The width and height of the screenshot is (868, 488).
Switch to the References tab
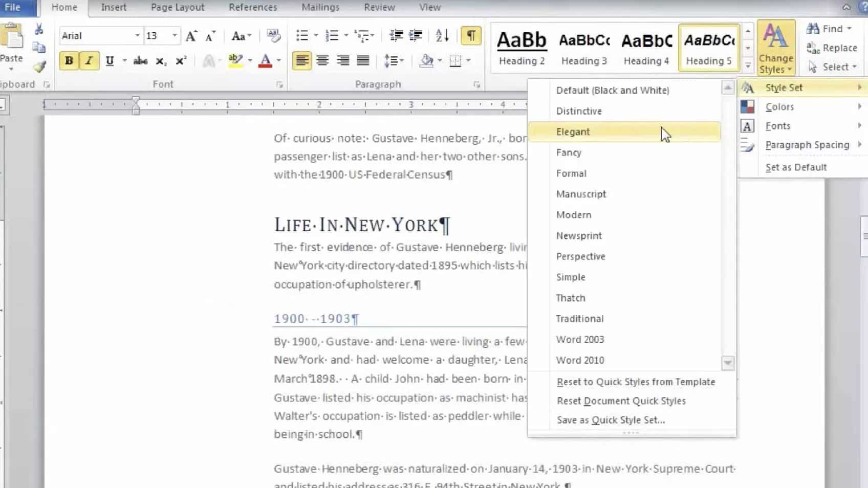coord(252,7)
